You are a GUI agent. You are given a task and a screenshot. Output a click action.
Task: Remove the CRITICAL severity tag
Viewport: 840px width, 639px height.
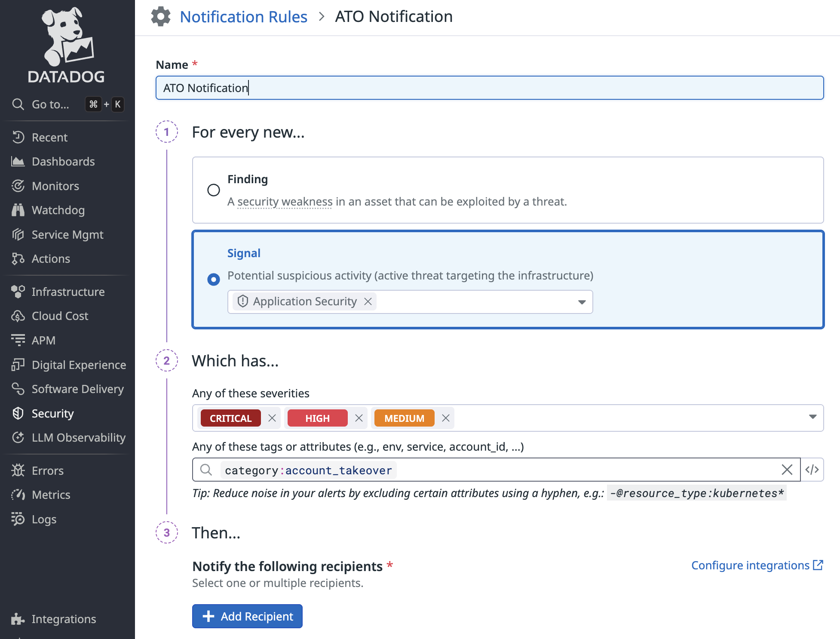pyautogui.click(x=272, y=418)
